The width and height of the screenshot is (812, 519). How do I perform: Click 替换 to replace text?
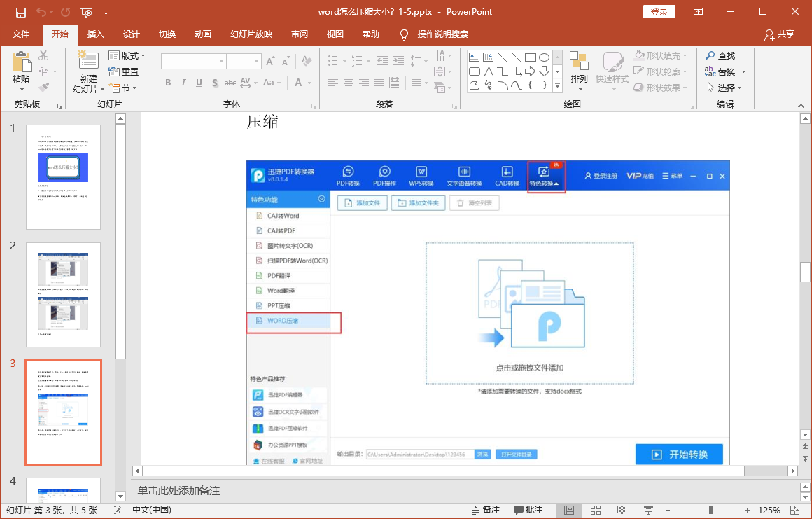721,71
